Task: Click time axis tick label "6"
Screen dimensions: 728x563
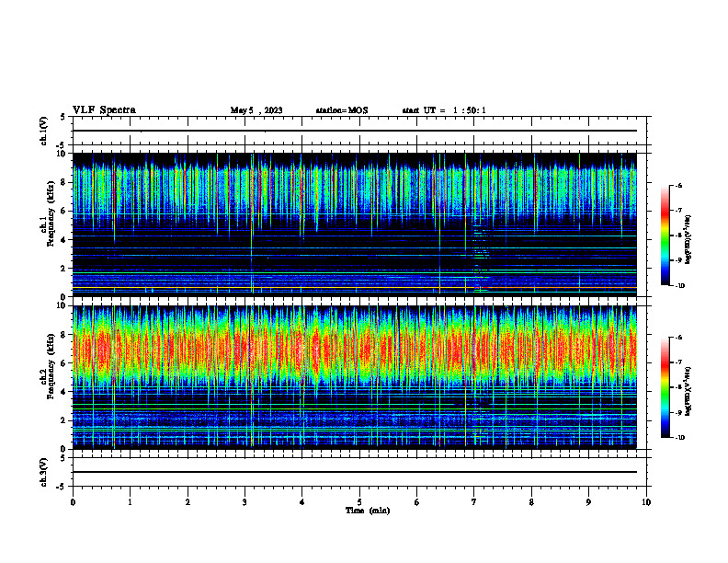Action: (417, 502)
